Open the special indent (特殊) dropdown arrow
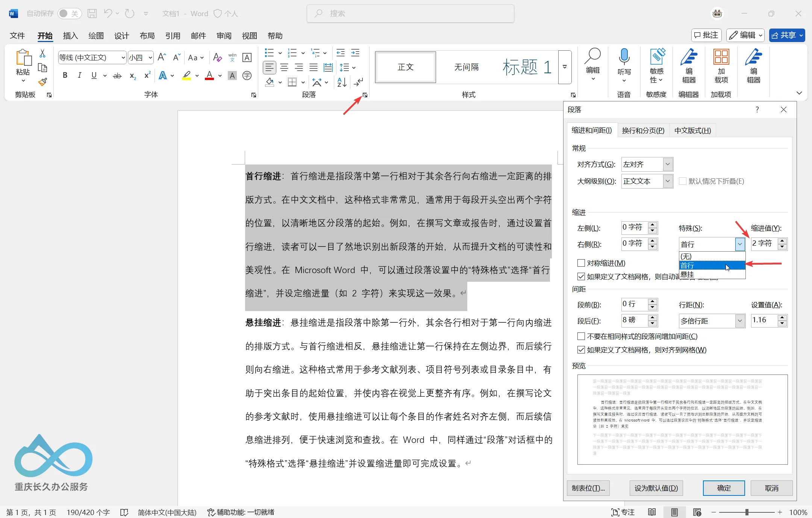Screen dimensions: 812x518 (x=740, y=244)
